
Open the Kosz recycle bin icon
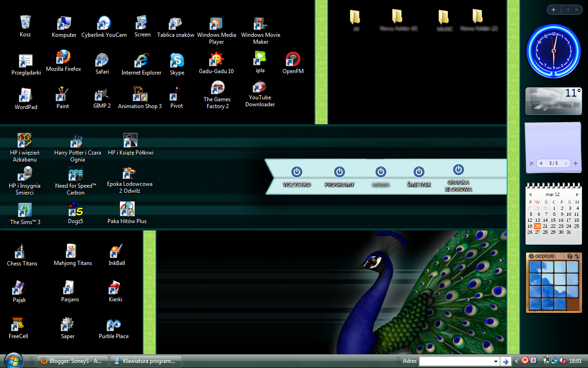[25, 26]
